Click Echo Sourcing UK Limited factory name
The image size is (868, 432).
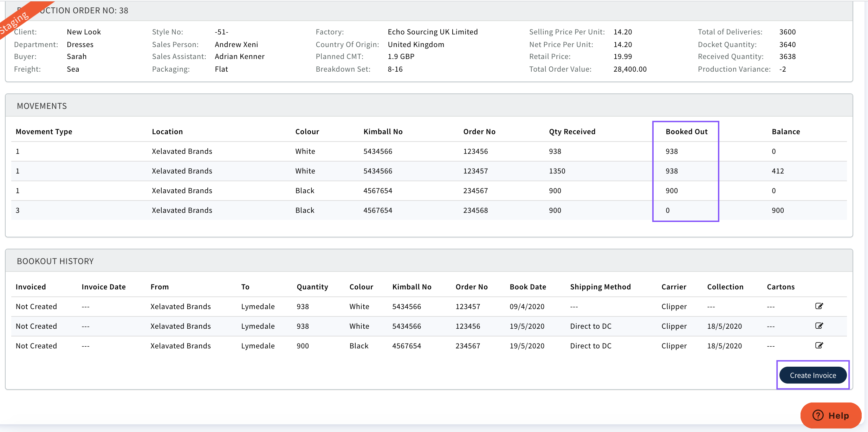[432, 32]
